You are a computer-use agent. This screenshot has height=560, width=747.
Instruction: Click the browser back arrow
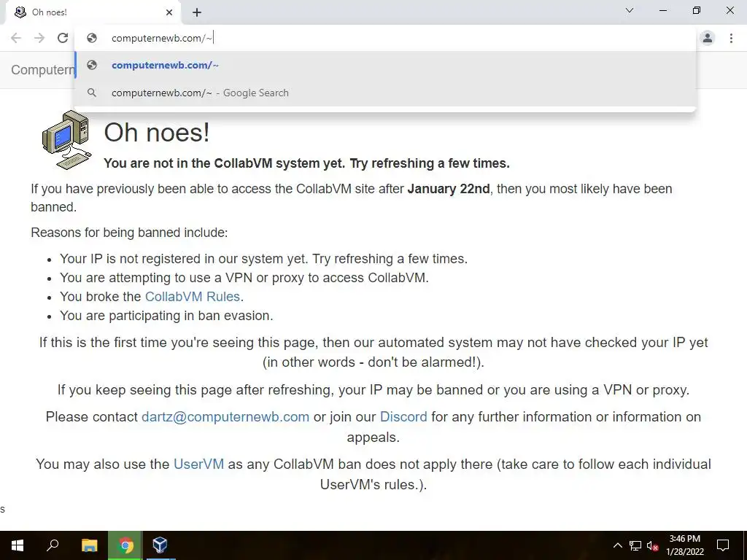(x=16, y=38)
